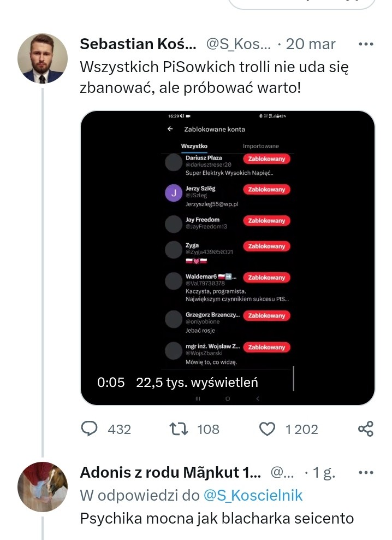This screenshot has height=540, width=392.
Task: Toggle Zablokowany button for Dariusz Płaza
Action: click(267, 159)
